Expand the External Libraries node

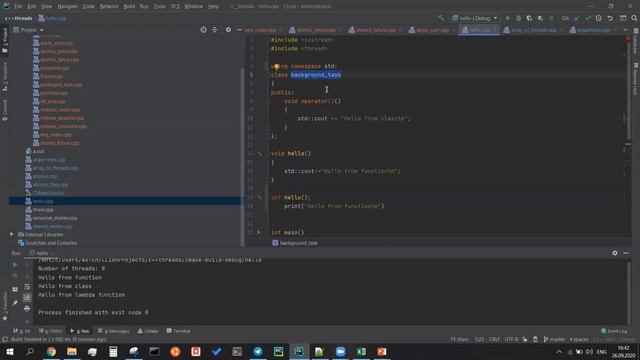coord(11,234)
